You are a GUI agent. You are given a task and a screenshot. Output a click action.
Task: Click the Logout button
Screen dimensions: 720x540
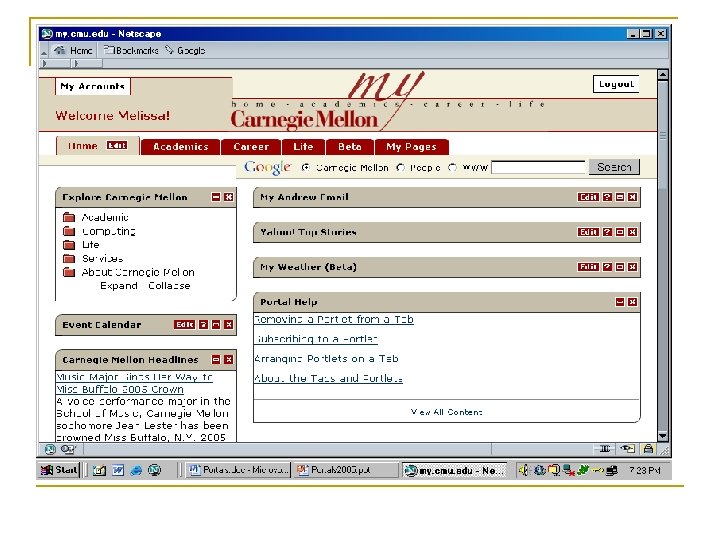click(x=616, y=84)
